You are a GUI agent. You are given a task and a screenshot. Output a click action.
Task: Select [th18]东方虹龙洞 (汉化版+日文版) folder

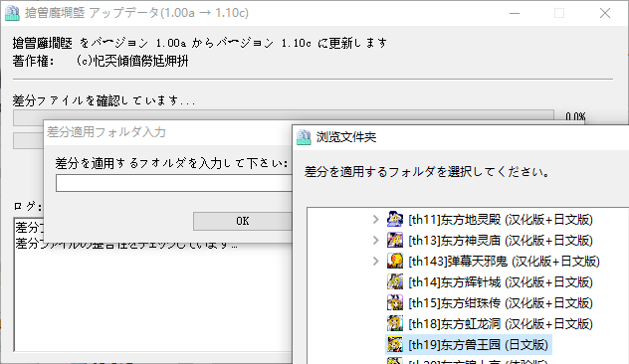point(501,324)
